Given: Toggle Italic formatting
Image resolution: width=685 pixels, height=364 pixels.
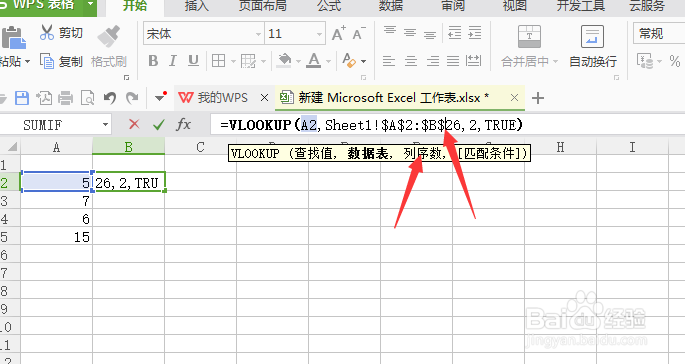Looking at the screenshot, I should (173, 61).
